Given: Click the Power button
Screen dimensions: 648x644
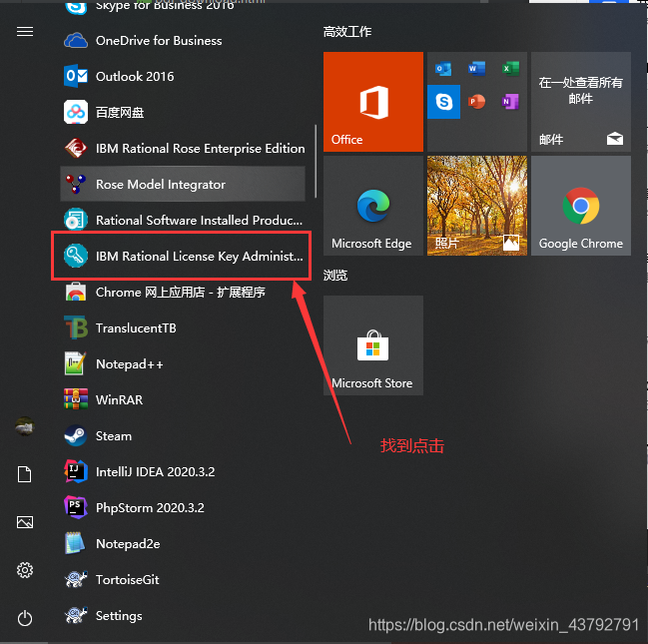Looking at the screenshot, I should (x=25, y=618).
